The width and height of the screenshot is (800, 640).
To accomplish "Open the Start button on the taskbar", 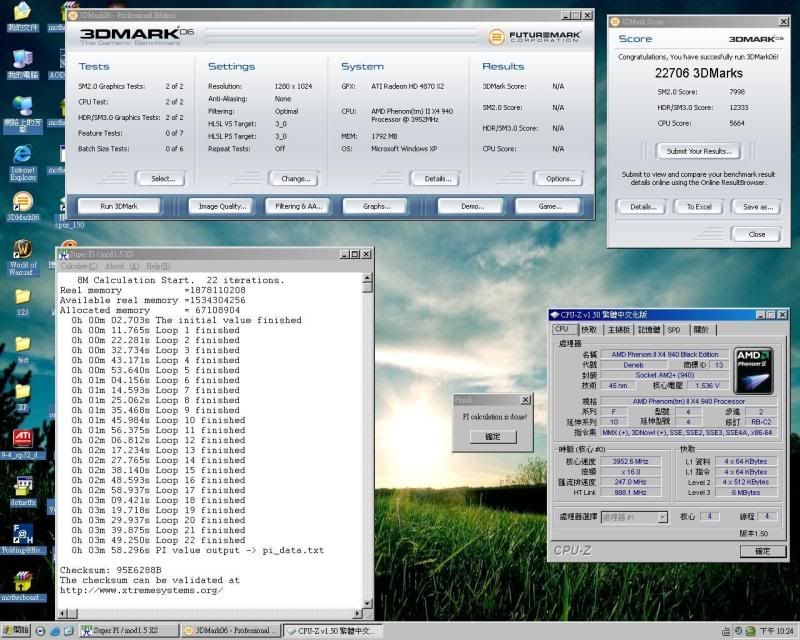I will tap(16, 631).
